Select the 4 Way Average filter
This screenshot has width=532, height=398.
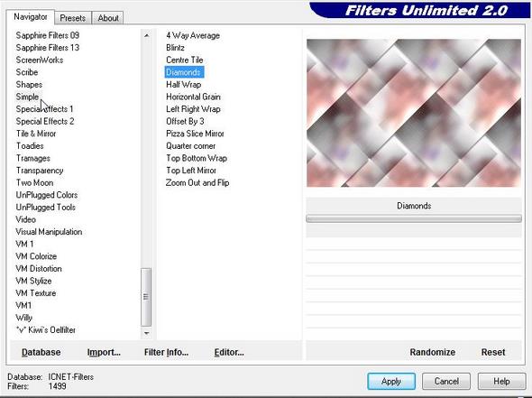(x=193, y=35)
